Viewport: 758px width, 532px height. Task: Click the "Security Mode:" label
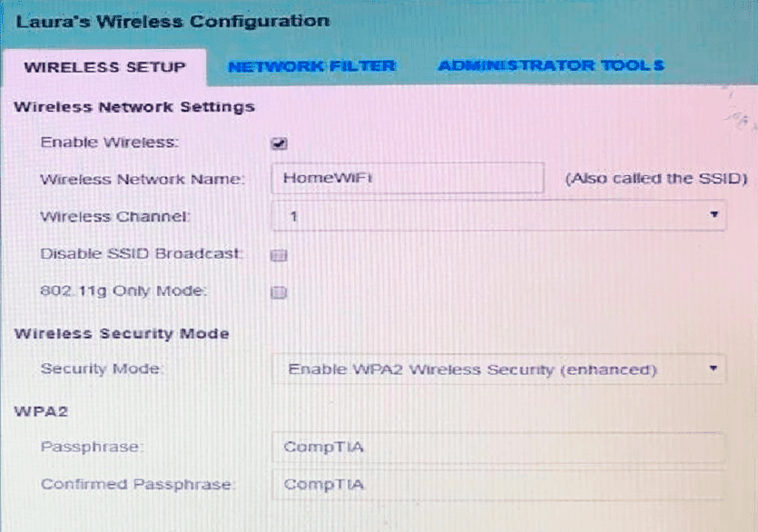(x=101, y=369)
